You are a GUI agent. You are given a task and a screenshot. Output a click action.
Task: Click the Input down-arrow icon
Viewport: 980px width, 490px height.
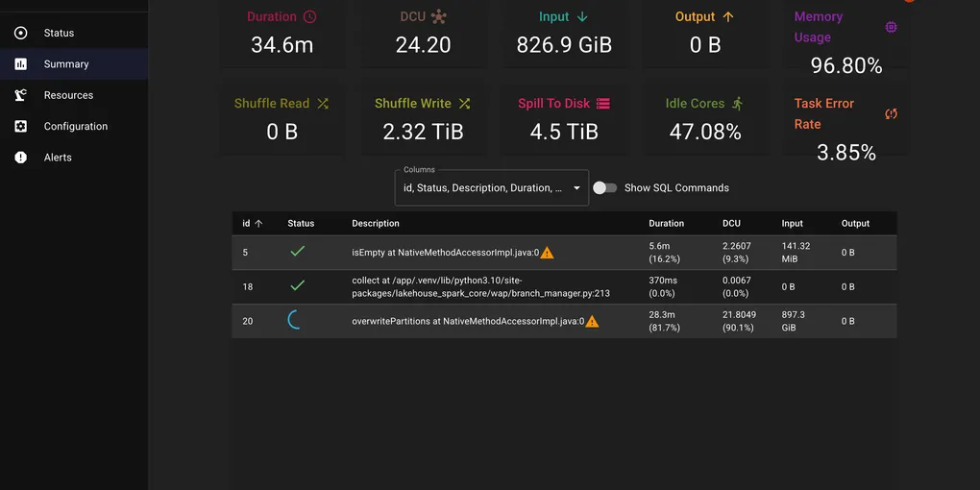pyautogui.click(x=582, y=17)
